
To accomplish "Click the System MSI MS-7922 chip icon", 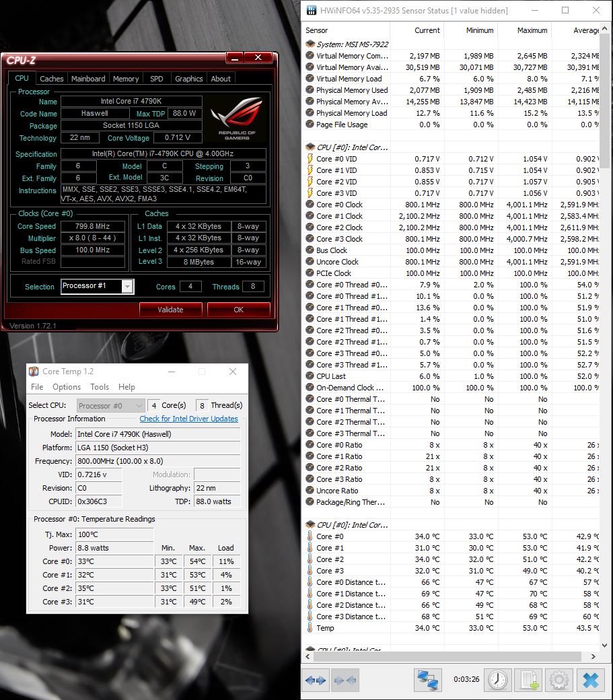I will pyautogui.click(x=310, y=44).
